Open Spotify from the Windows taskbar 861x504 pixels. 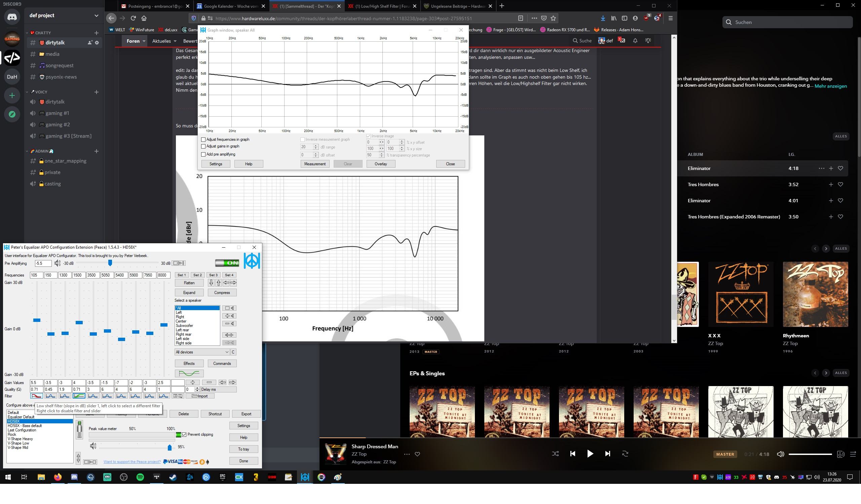140,477
